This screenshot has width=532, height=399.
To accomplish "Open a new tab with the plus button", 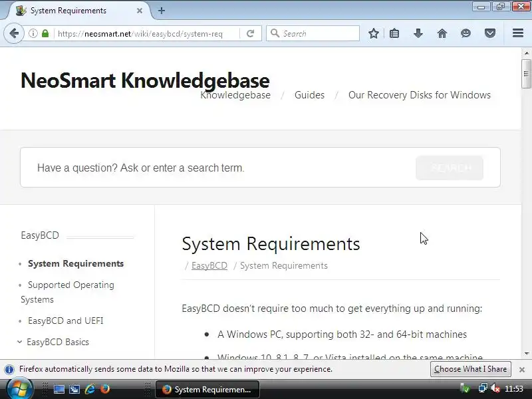I will point(162,11).
